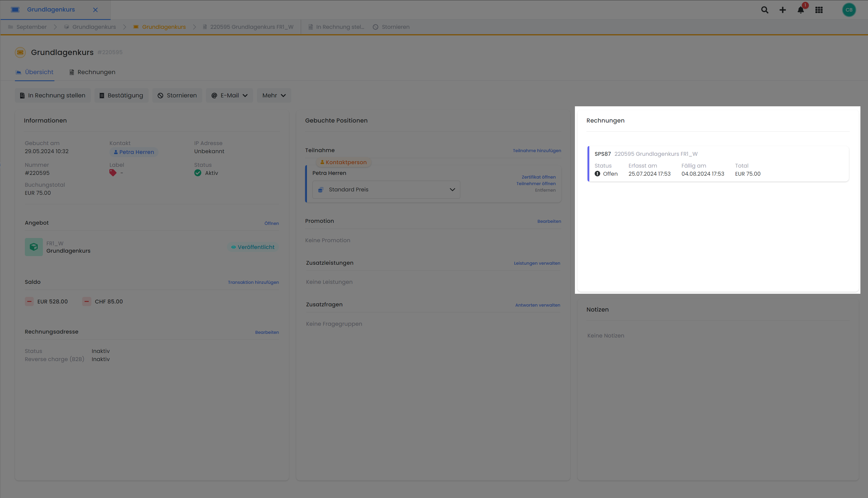
Task: Click the Stornieren button
Action: pos(177,95)
